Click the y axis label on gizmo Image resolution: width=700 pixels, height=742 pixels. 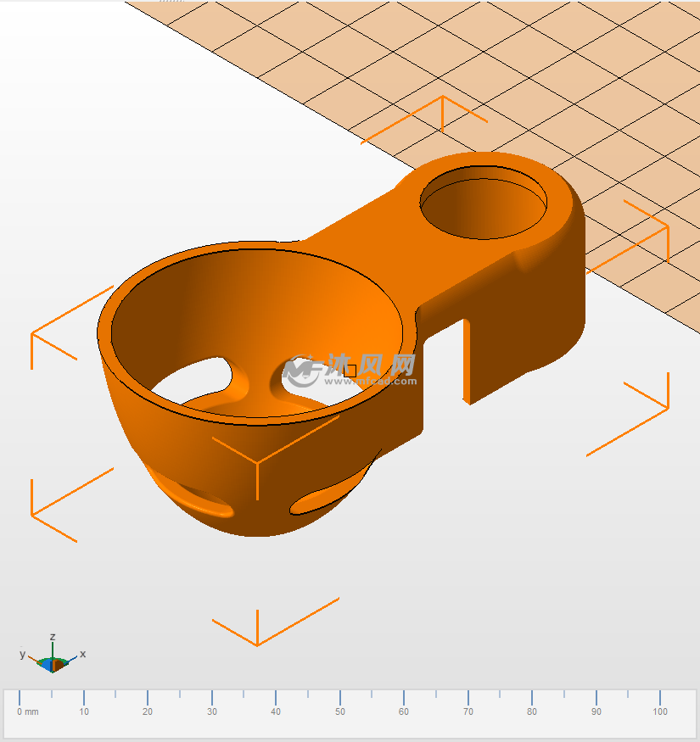23,654
